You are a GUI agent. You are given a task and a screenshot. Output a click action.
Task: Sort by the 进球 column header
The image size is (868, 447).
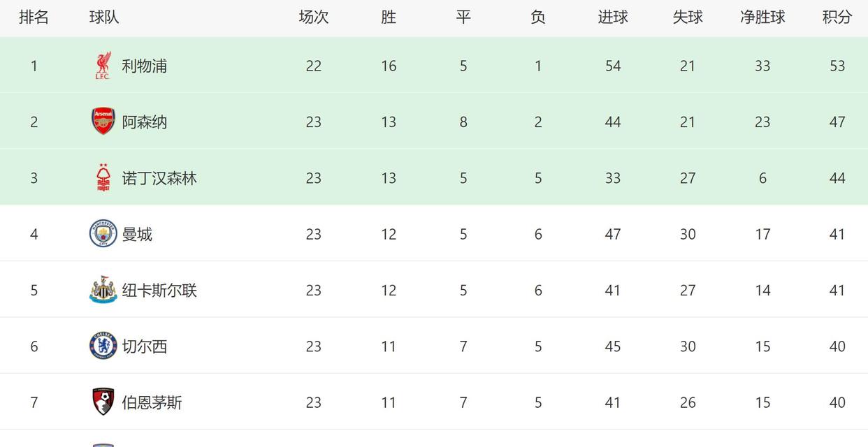pyautogui.click(x=613, y=17)
